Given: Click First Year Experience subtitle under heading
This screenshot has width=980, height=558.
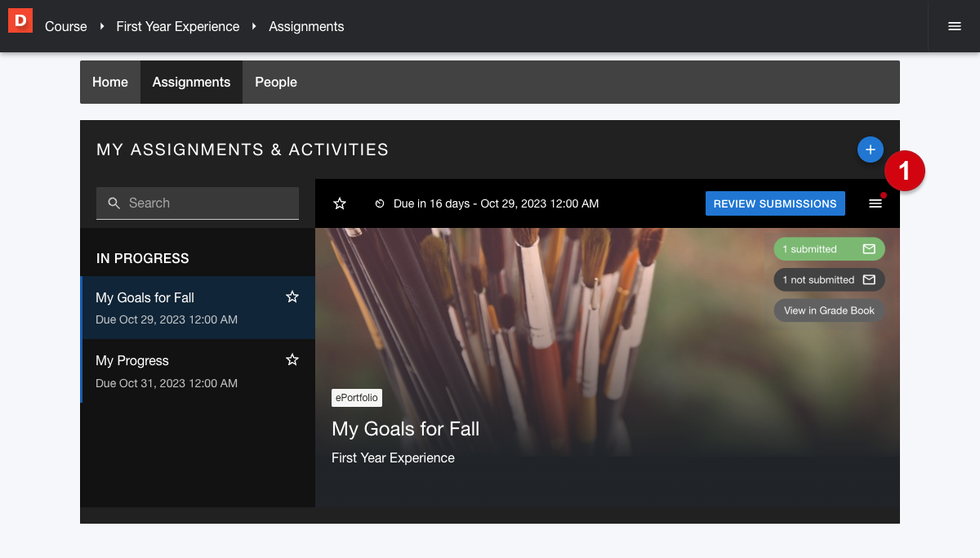Looking at the screenshot, I should point(393,458).
